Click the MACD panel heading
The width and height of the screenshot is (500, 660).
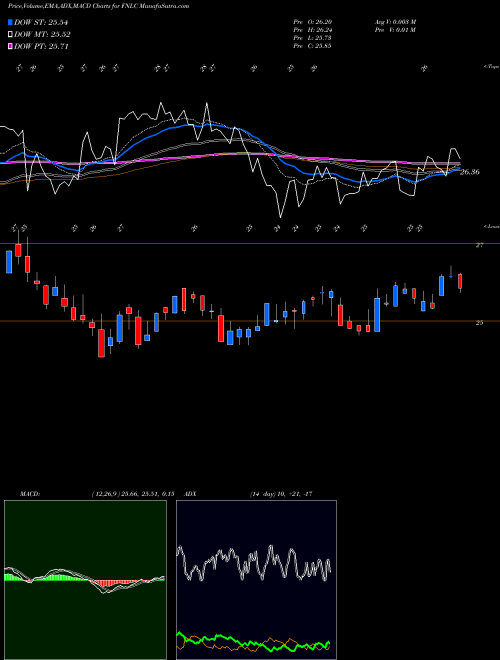coord(29,494)
